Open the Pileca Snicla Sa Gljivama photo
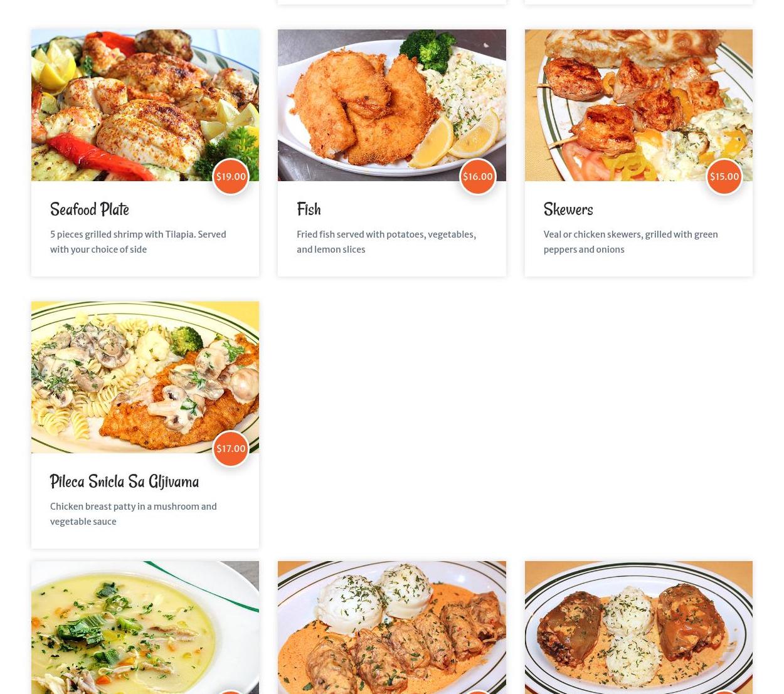Screen dimensions: 784x694 [145, 377]
